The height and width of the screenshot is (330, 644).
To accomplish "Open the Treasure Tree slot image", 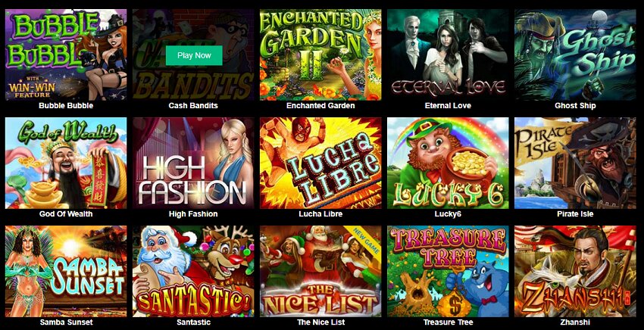I will point(448,271).
